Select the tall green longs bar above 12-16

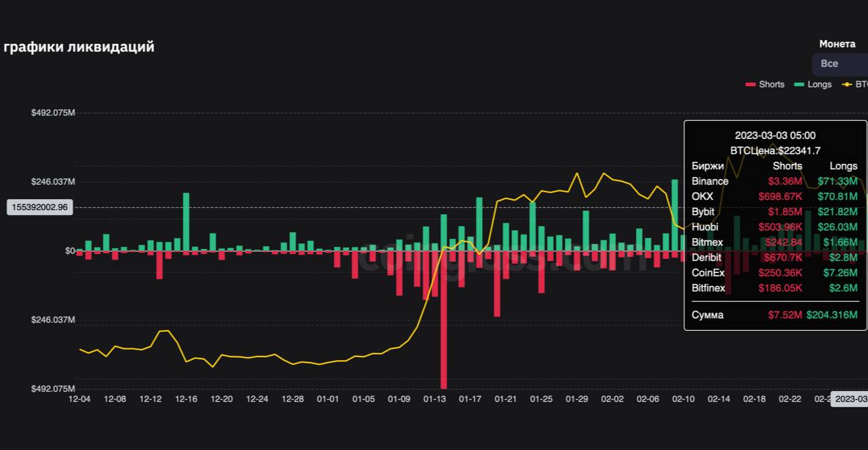point(186,222)
